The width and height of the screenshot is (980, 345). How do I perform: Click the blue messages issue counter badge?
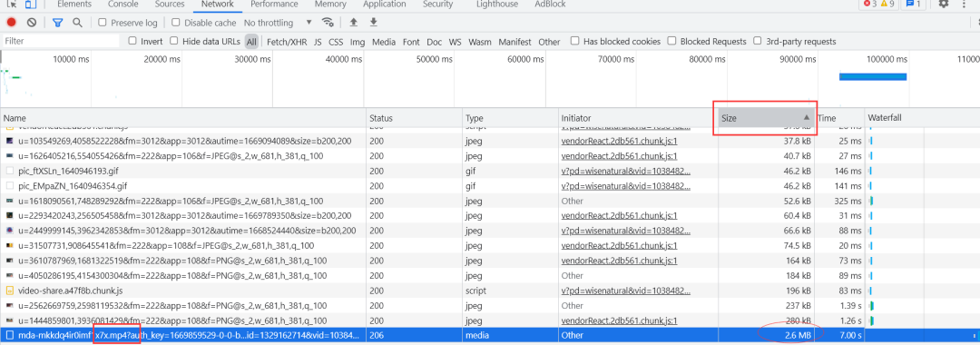pyautogui.click(x=913, y=4)
